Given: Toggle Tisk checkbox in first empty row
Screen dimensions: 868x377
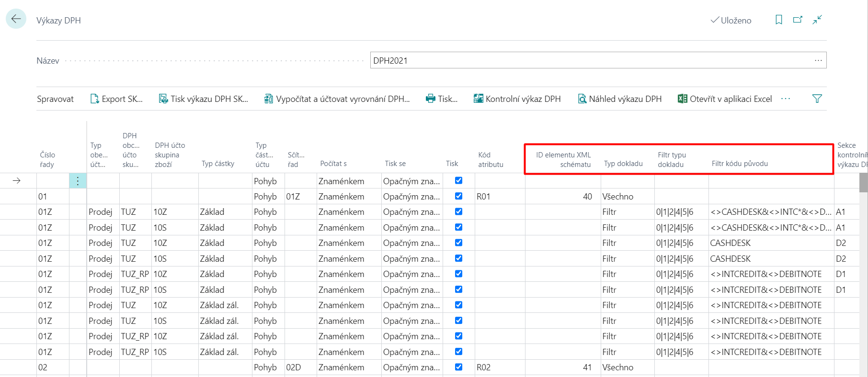Looking at the screenshot, I should 458,180.
